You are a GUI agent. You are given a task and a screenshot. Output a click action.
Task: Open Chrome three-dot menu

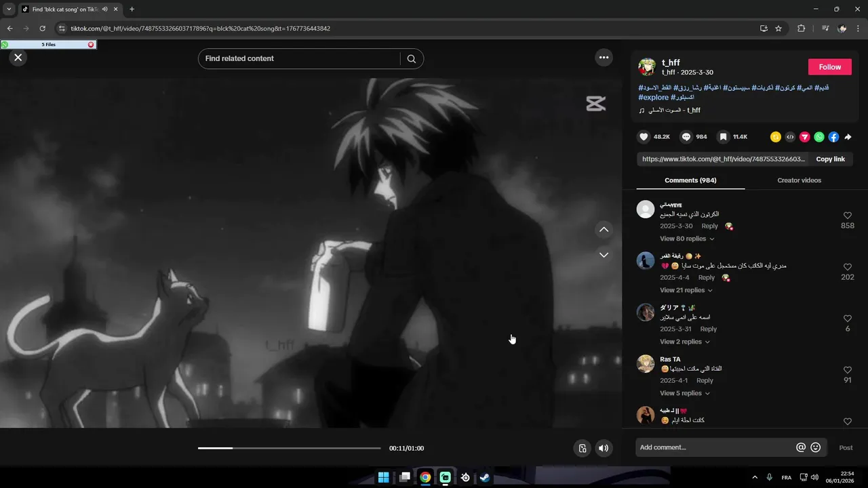click(859, 28)
